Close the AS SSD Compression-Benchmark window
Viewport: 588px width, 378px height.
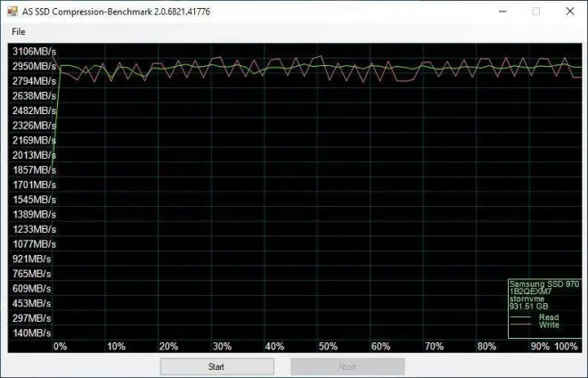point(569,11)
